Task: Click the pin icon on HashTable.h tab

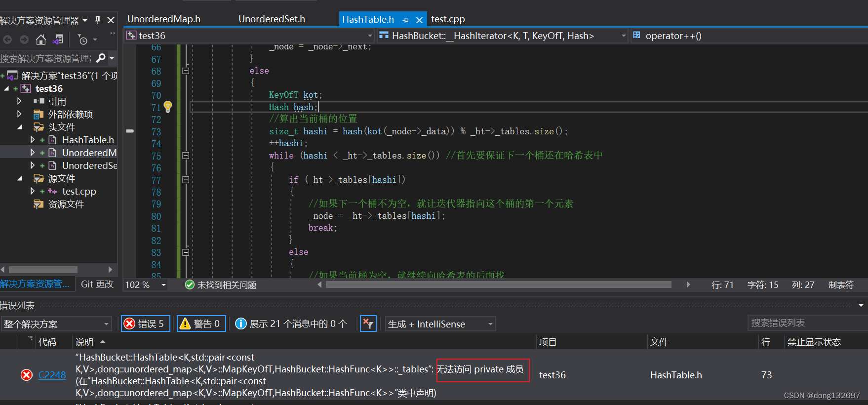Action: pyautogui.click(x=405, y=20)
